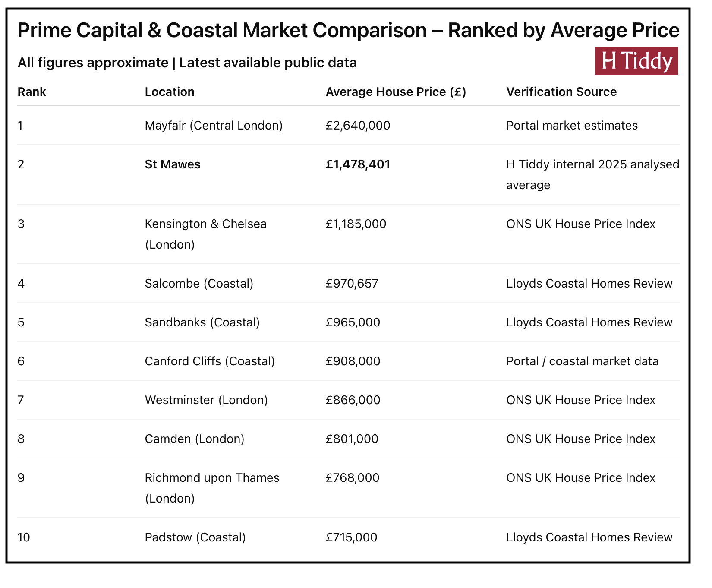Select the Mayfair (Central London) cell
Image resolution: width=712 pixels, height=588 pixels.
[x=214, y=126]
